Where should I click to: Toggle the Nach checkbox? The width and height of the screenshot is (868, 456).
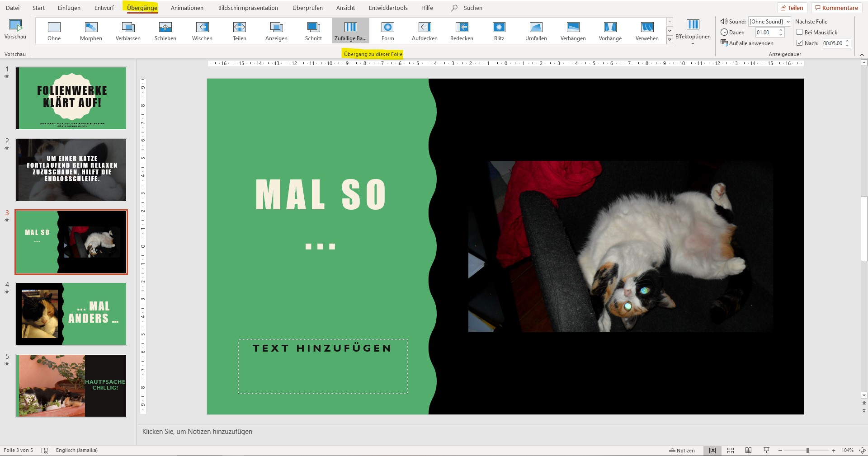click(799, 43)
